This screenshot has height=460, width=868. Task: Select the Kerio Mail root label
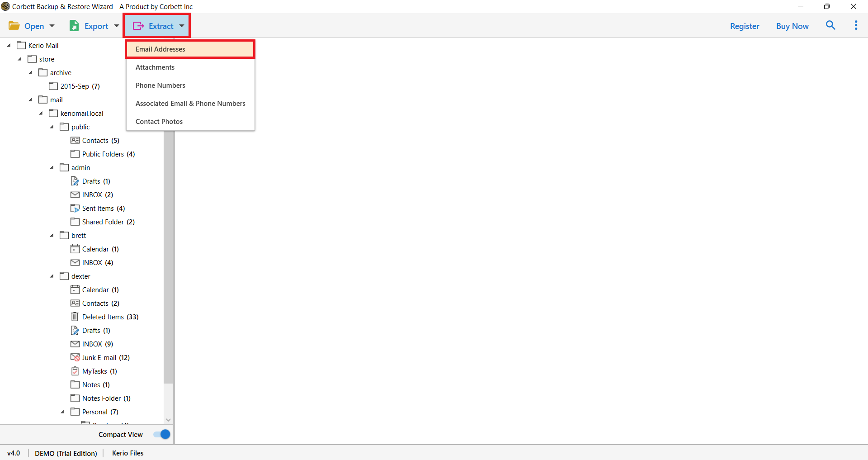43,45
